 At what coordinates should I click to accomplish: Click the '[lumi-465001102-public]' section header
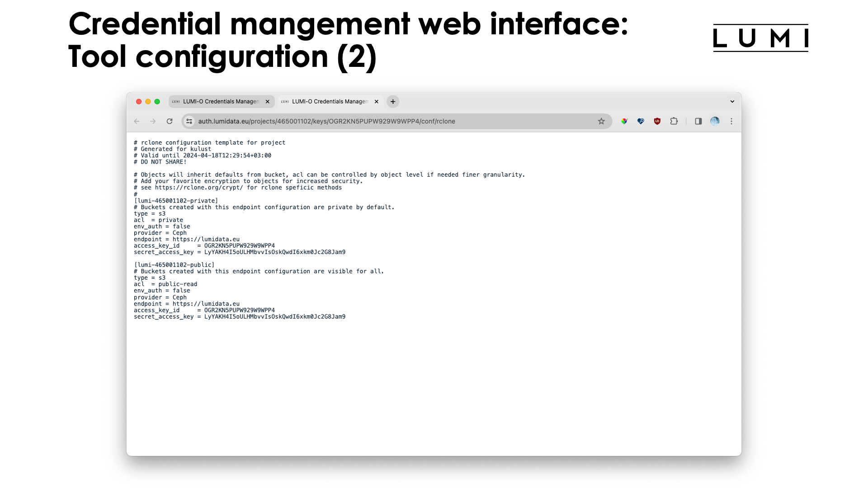(174, 265)
